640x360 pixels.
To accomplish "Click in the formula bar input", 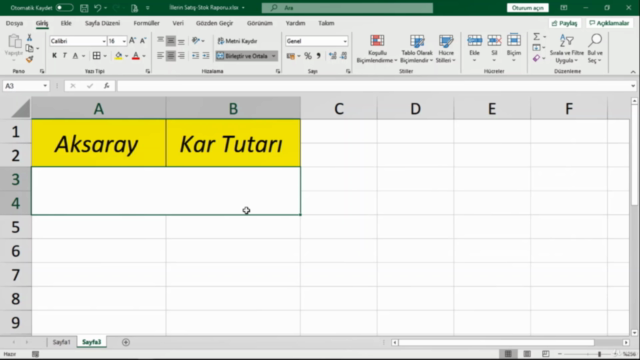I will coord(373,86).
